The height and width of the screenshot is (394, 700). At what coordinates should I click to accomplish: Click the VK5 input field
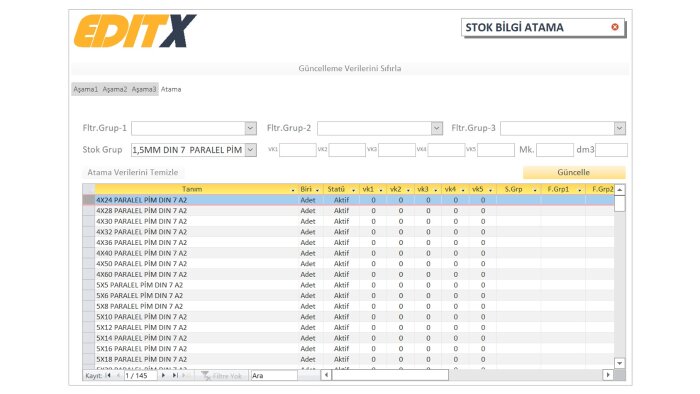point(496,150)
